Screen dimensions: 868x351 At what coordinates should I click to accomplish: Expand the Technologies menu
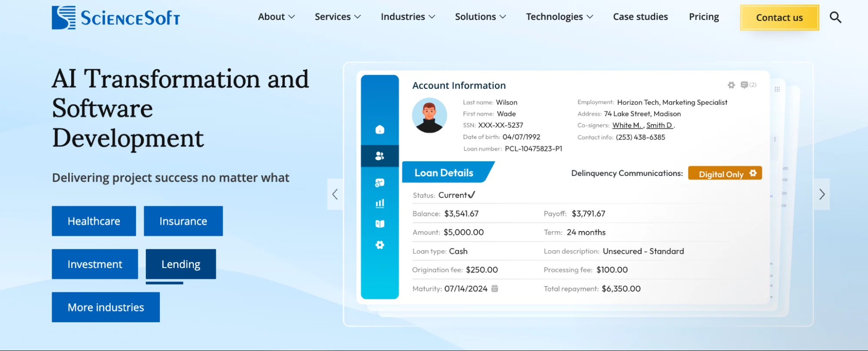(560, 17)
